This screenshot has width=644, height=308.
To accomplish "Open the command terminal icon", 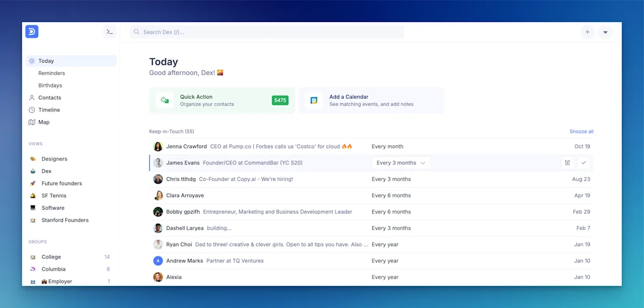I will [x=109, y=32].
